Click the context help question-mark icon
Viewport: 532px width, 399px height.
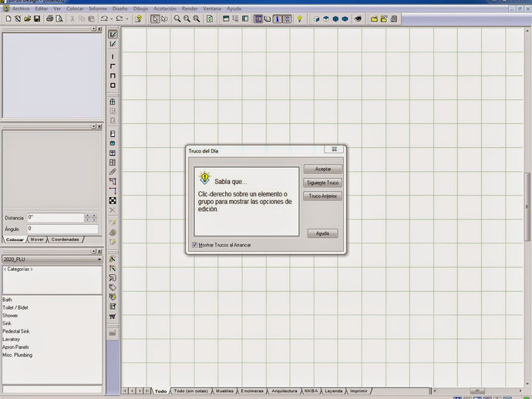click(138, 18)
